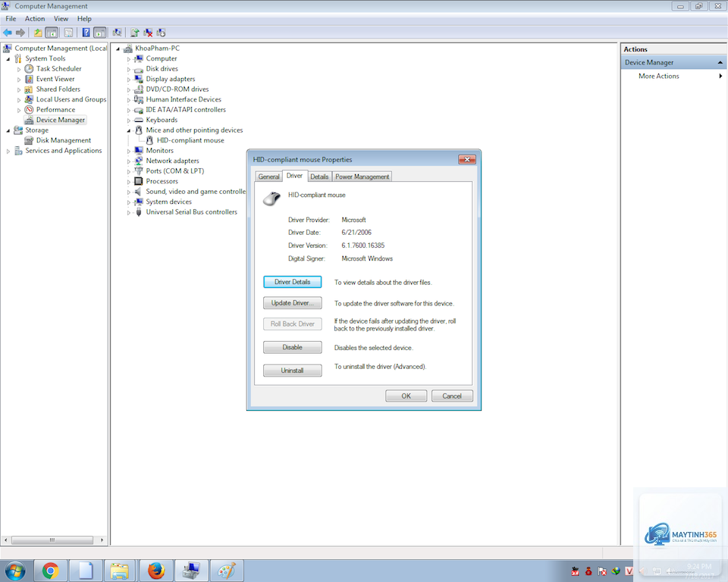Expand the Network adapters category
The height and width of the screenshot is (582, 728).
tap(129, 161)
